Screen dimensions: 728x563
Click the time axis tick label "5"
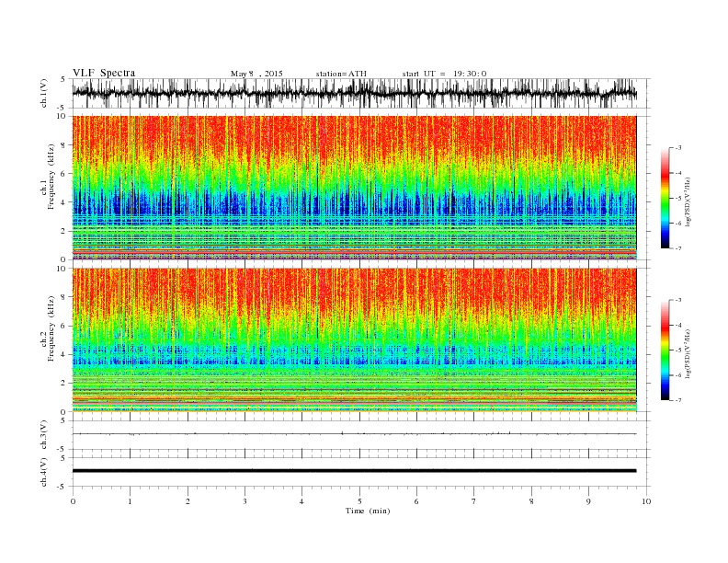coord(359,501)
